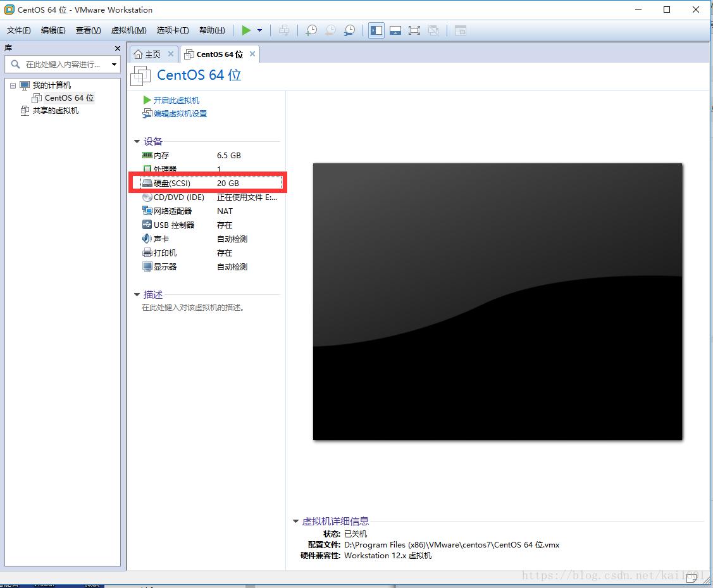The image size is (713, 588).
Task: Open the 帮助(H) menu
Action: (212, 30)
